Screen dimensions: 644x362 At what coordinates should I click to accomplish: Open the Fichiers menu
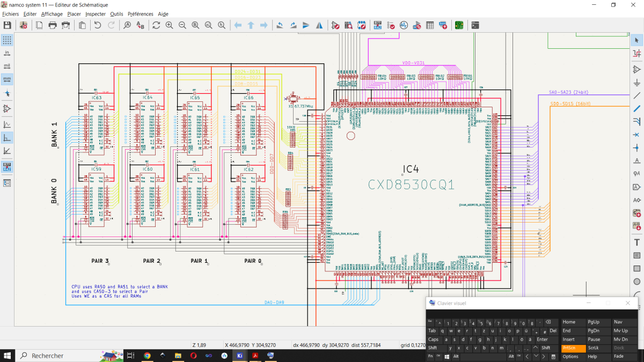(x=11, y=14)
